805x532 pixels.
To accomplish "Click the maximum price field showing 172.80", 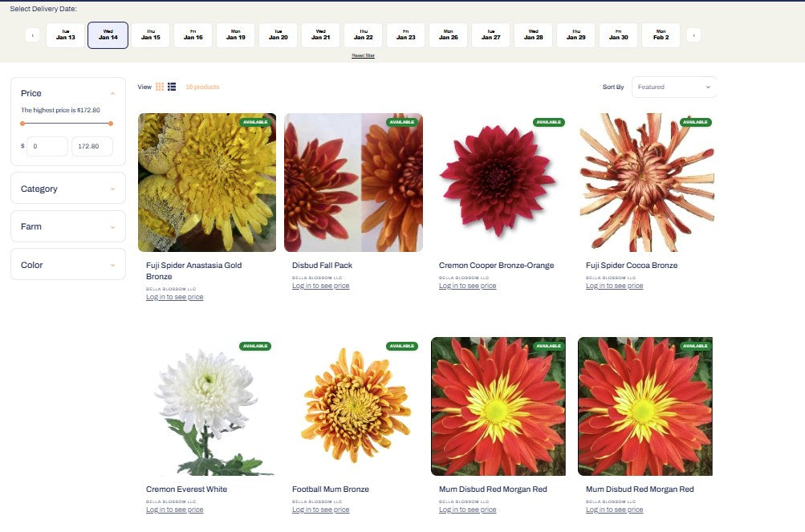I will coord(91,146).
